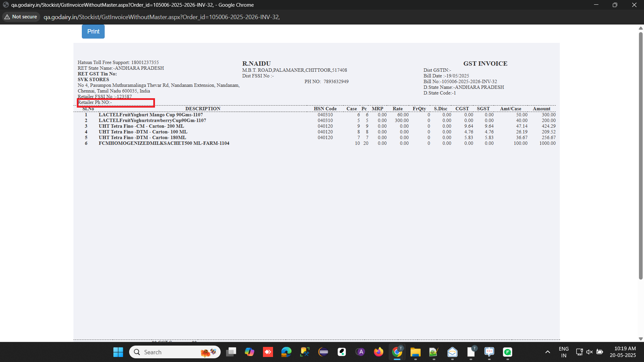Click the Amt/Case column header

pyautogui.click(x=511, y=109)
